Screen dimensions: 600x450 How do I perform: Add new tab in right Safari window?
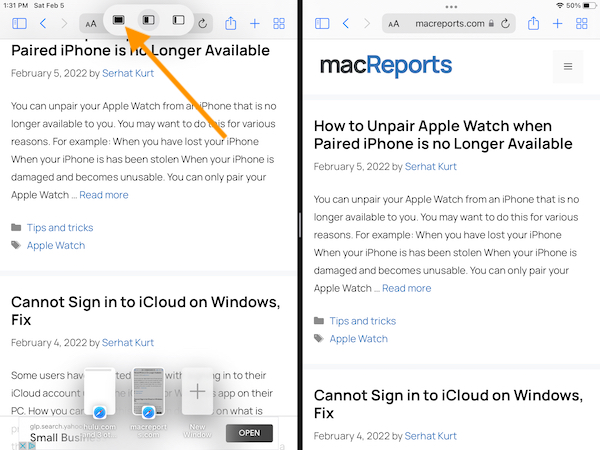click(x=558, y=24)
